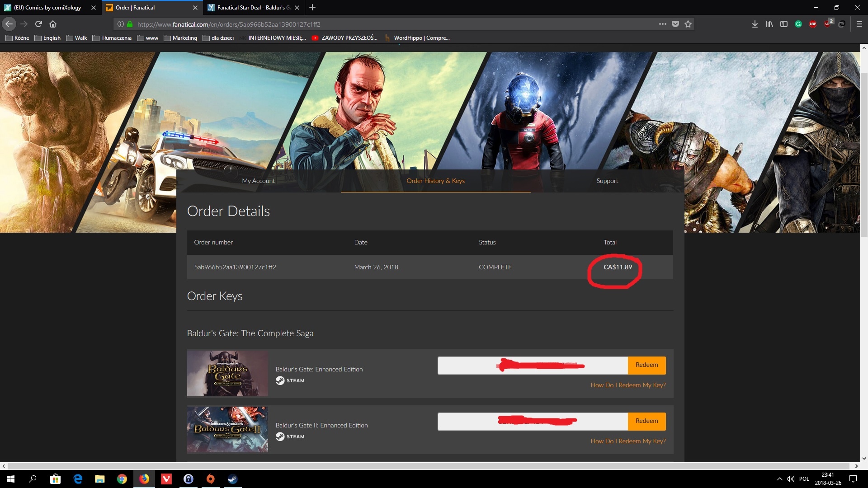Open the www bookmarks folder
The image size is (868, 488).
coord(148,38)
